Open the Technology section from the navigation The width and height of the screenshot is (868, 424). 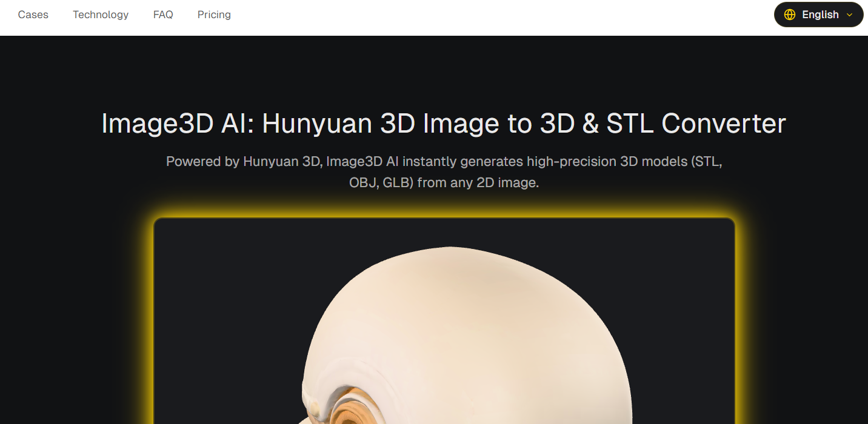click(101, 15)
